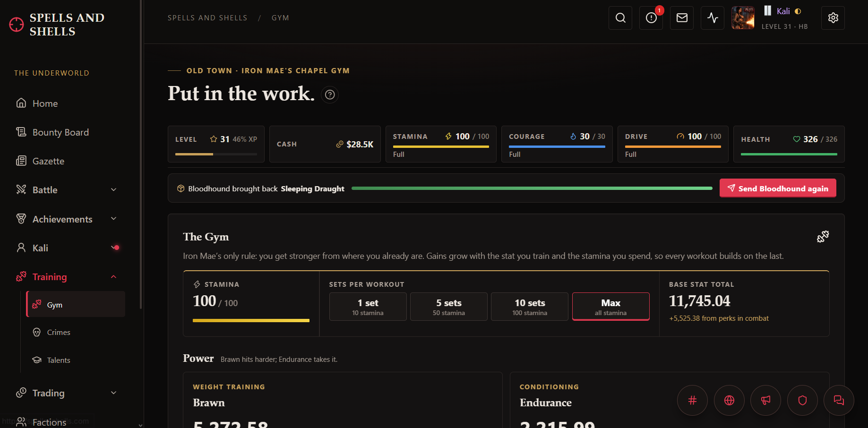The image size is (868, 428).
Task: Click the Level 31 stat card
Action: [216, 144]
